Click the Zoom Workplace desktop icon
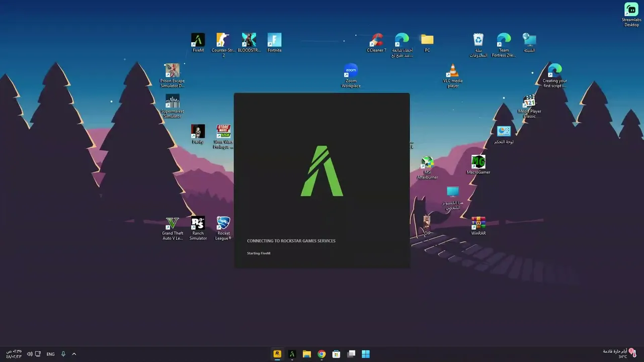Viewport: 644px width, 362px height. pyautogui.click(x=351, y=75)
